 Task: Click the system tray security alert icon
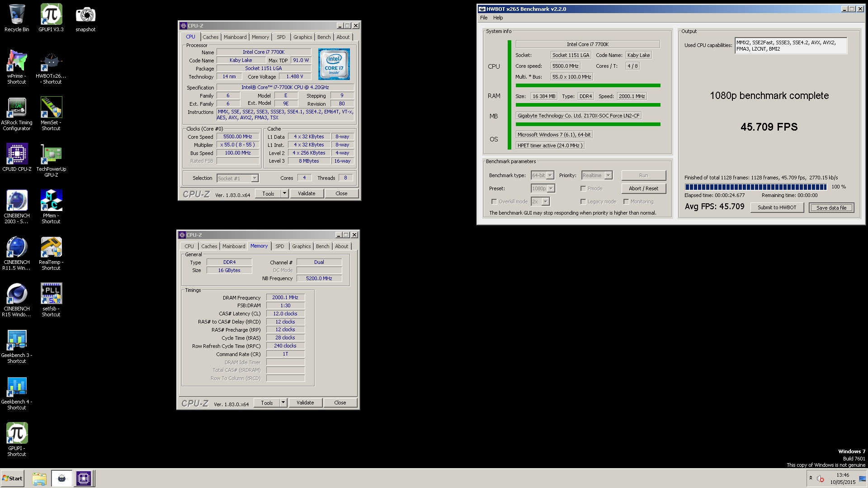coord(821,479)
